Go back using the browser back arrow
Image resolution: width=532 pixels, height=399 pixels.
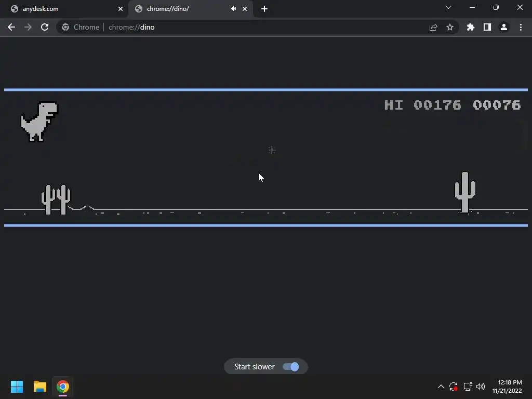pos(11,27)
